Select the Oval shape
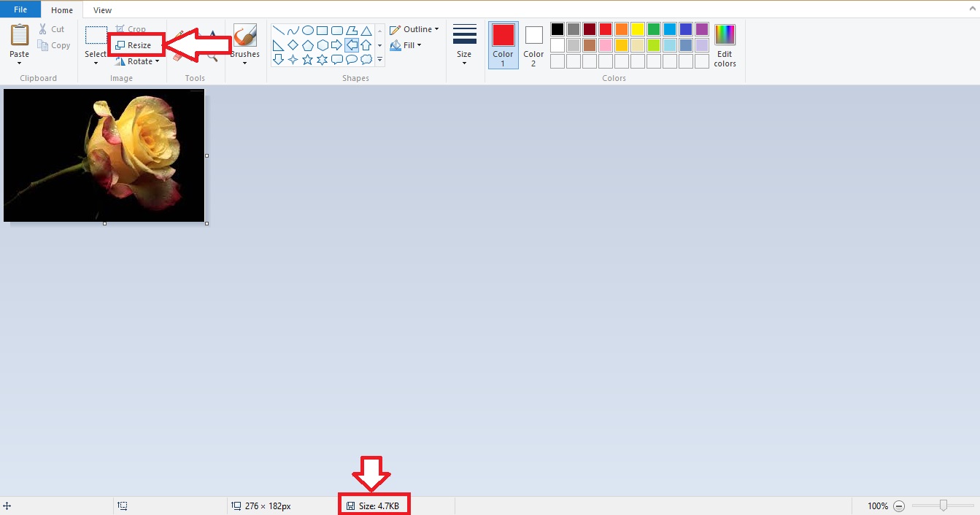980x515 pixels. tap(308, 31)
